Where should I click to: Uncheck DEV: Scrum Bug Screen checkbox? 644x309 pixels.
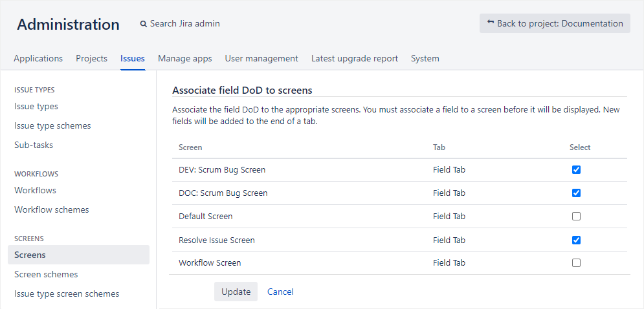click(x=576, y=170)
